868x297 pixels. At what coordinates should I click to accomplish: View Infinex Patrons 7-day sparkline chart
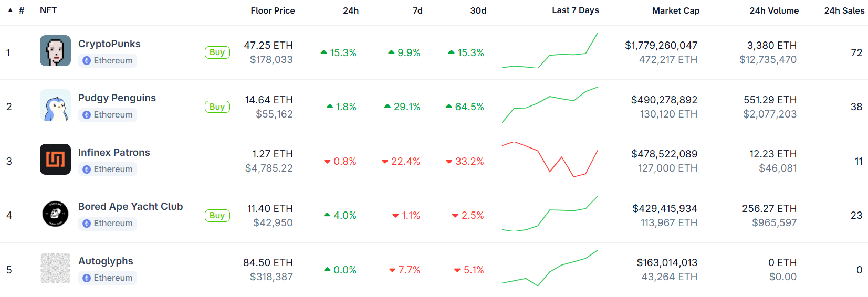coord(550,159)
